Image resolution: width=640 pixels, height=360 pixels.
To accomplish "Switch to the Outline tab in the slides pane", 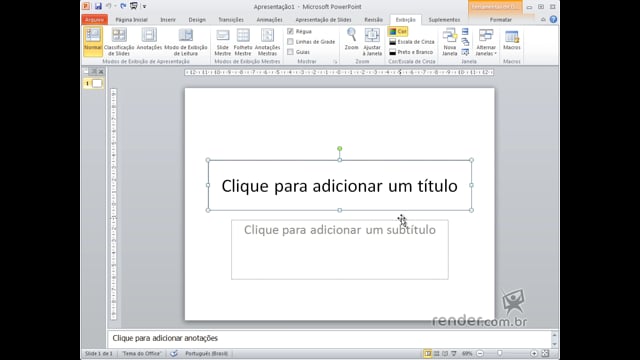I will tap(93, 72).
